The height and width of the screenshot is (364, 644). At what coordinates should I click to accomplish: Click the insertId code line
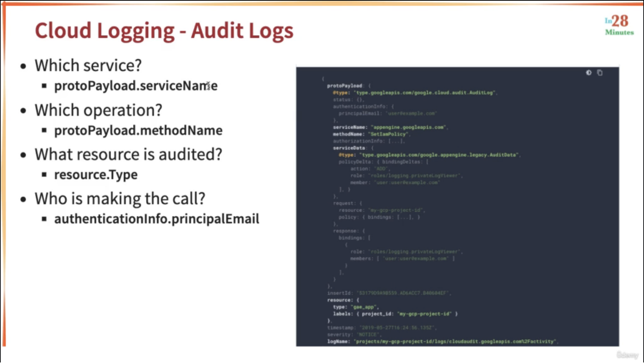(389, 293)
